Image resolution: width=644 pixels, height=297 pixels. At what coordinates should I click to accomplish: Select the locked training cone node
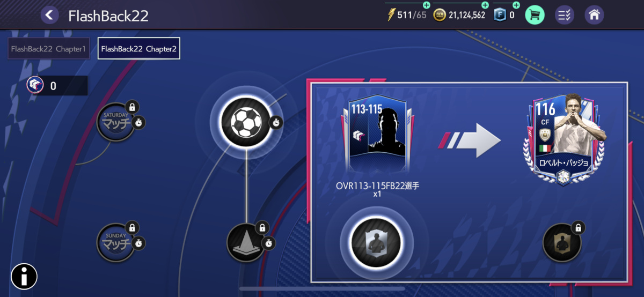pyautogui.click(x=246, y=243)
